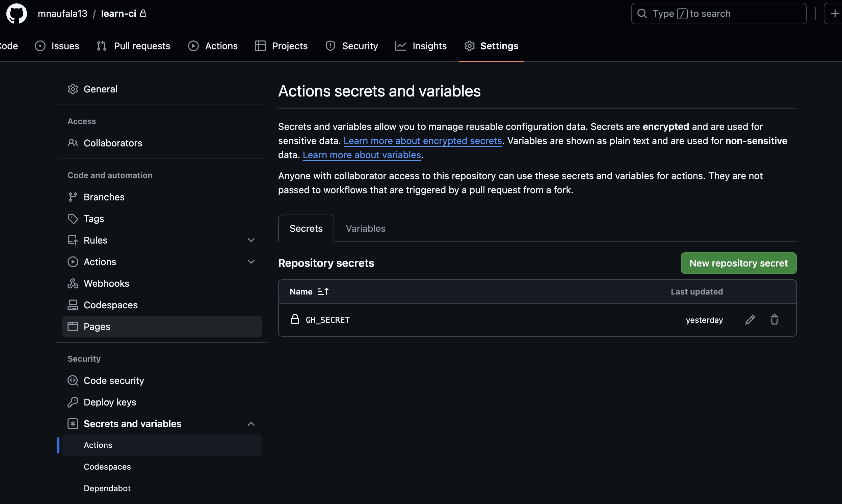Click New repository secret button
This screenshot has height=504, width=842.
tap(738, 263)
